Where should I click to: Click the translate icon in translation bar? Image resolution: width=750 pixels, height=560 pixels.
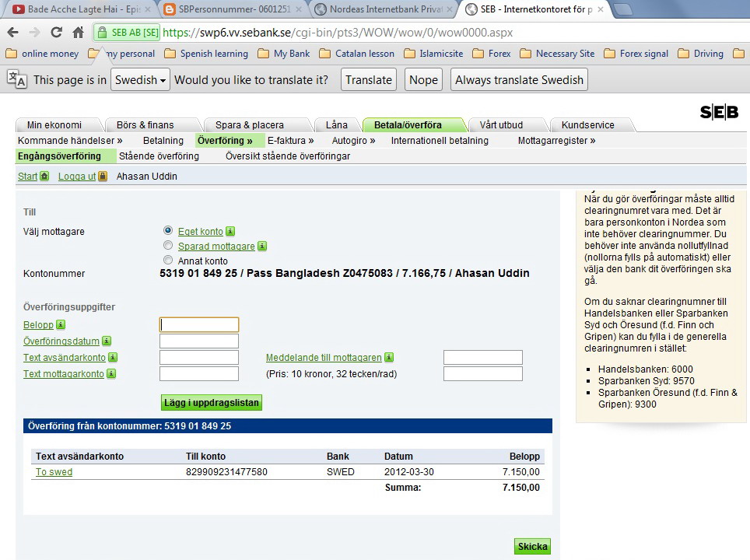[x=17, y=79]
